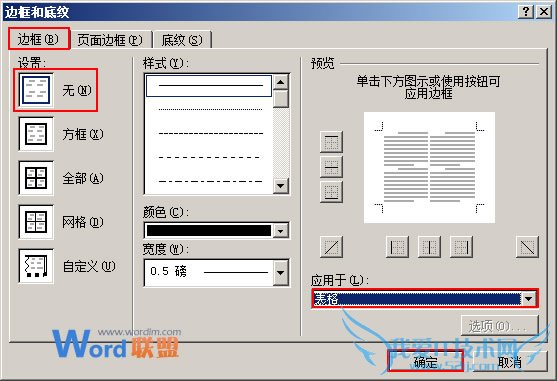The image size is (557, 381).
Task: Click the 取消 cancel button
Action: 509,362
